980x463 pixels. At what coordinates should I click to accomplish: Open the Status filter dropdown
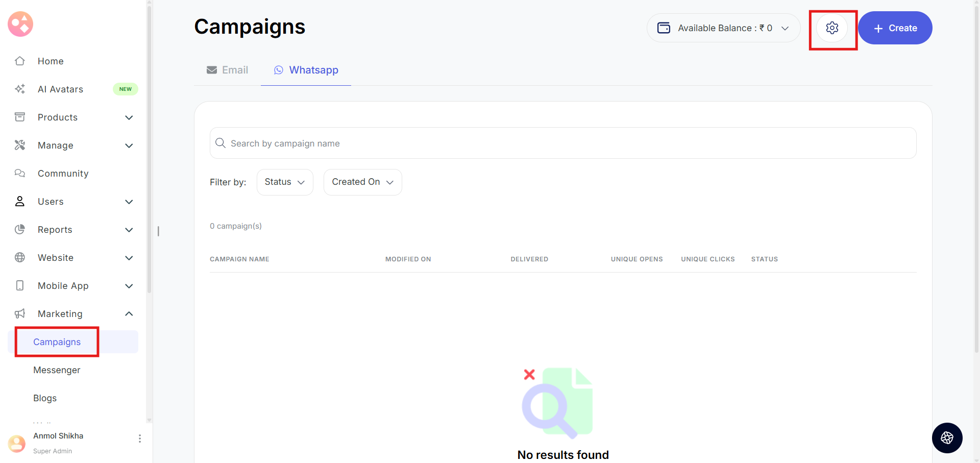point(284,182)
